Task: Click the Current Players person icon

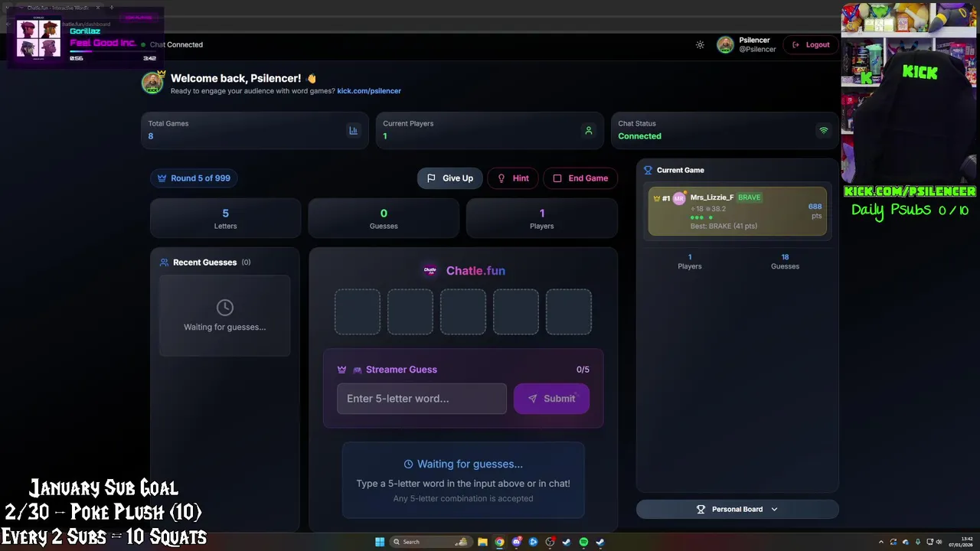Action: [589, 130]
